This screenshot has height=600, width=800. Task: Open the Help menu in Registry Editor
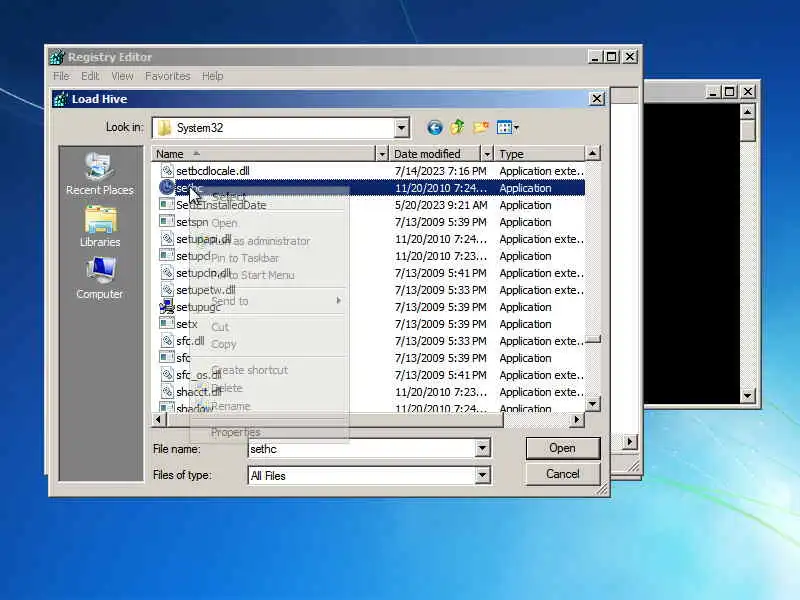[x=212, y=76]
